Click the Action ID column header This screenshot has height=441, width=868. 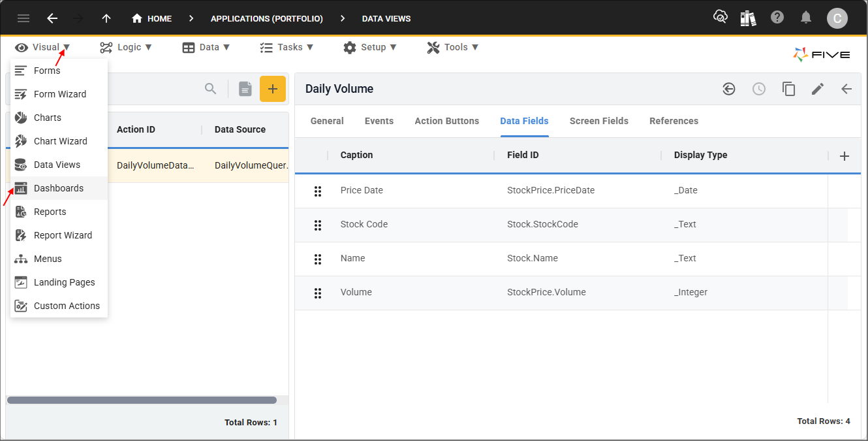[x=136, y=129]
